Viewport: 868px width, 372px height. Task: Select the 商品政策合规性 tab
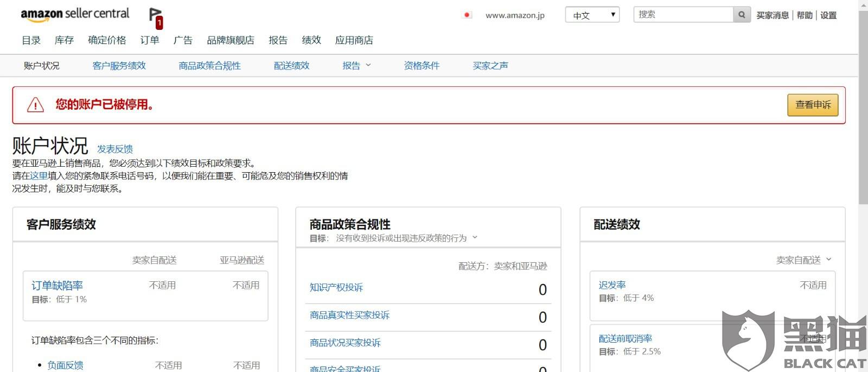click(x=210, y=66)
